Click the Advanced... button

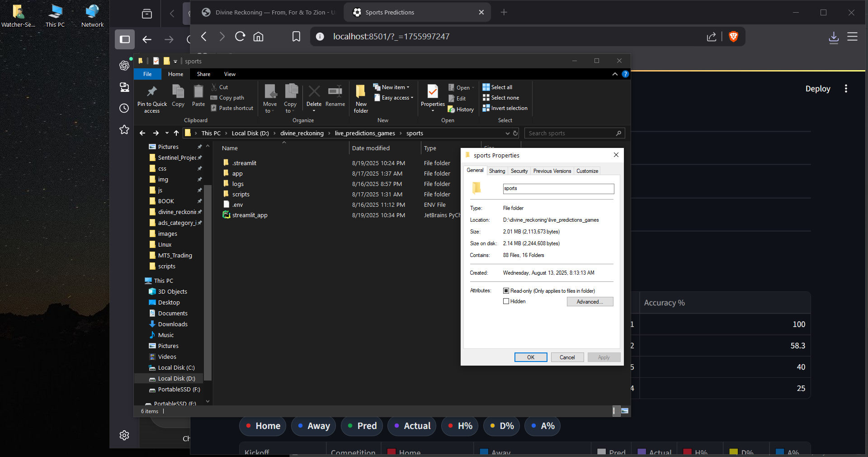590,302
